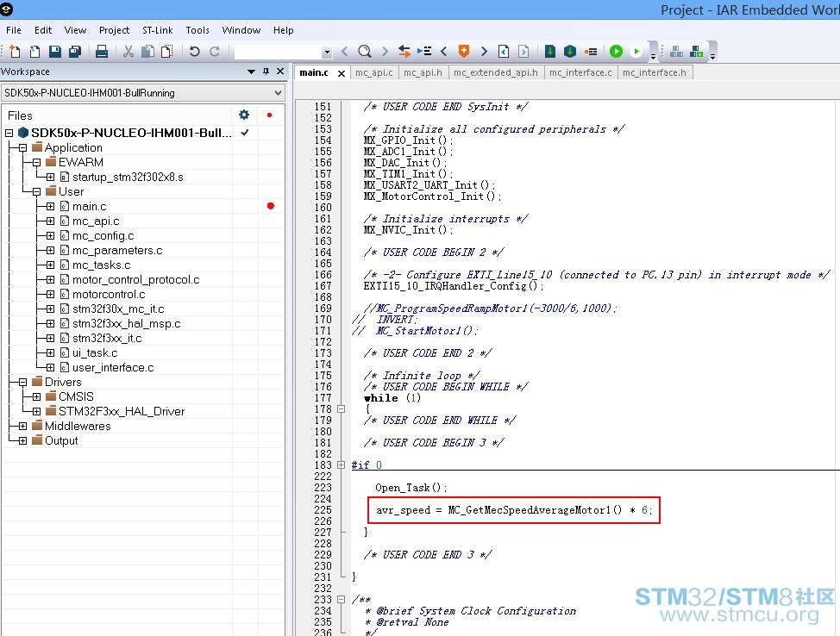Open the Window menu
Screen dimensions: 840x636
[241, 30]
